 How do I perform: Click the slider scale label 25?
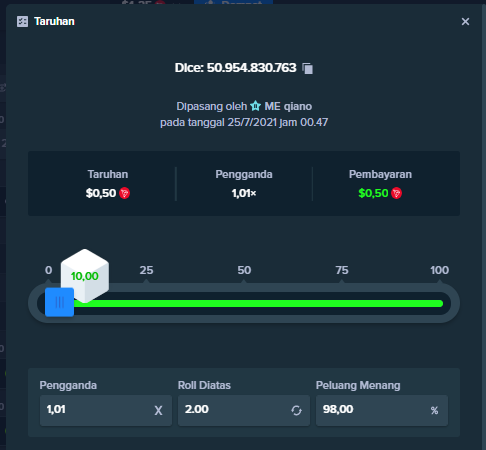click(x=146, y=270)
